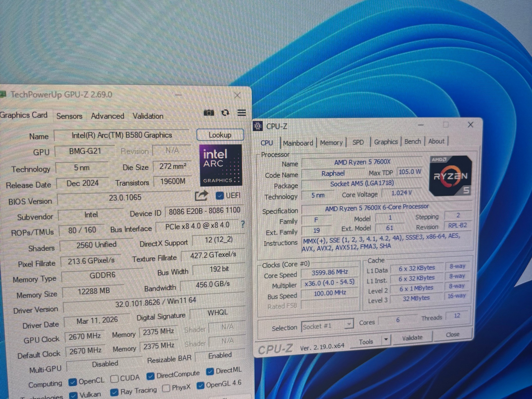The image size is (532, 399).
Task: Open the Bench tab in CPU-Z
Action: (413, 142)
